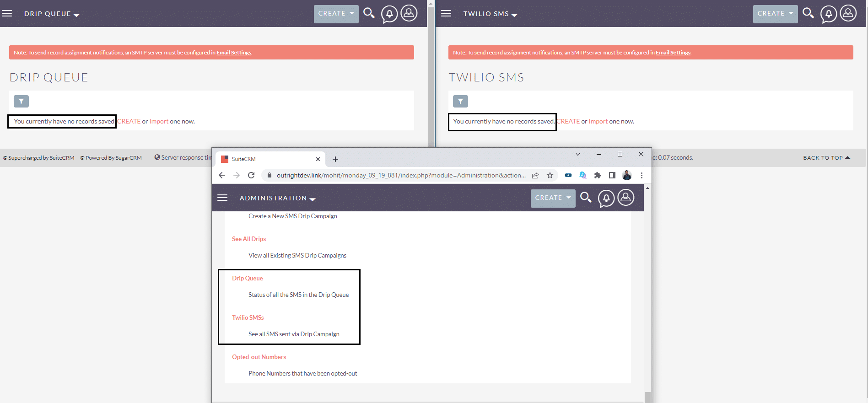The image size is (868, 403).
Task: Click blue camera extension icon
Action: (x=568, y=175)
